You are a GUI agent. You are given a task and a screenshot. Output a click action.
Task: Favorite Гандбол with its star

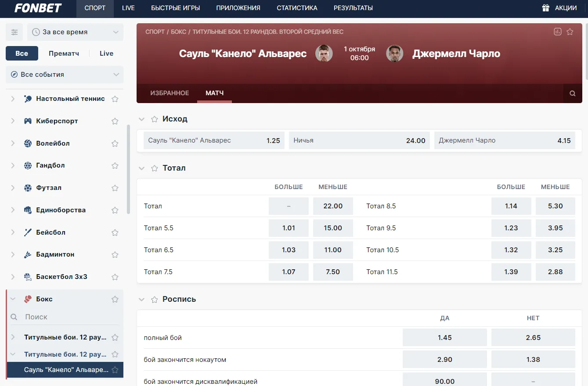pos(115,165)
